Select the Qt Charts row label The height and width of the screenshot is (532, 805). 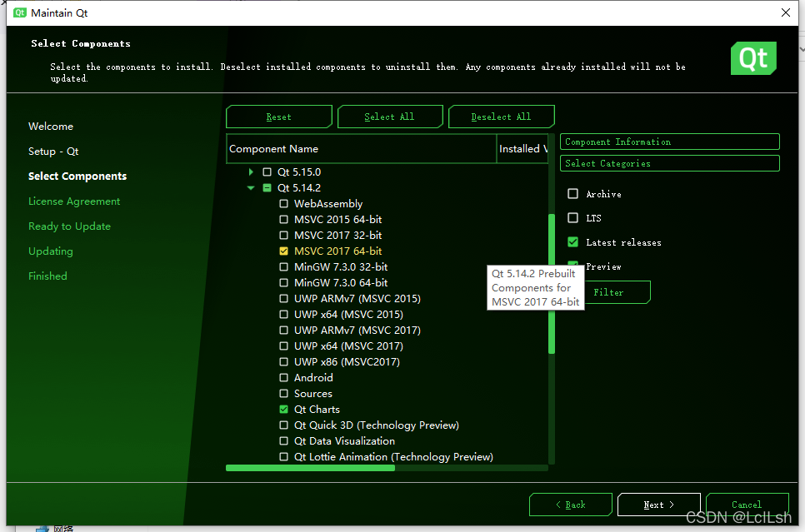(x=317, y=410)
